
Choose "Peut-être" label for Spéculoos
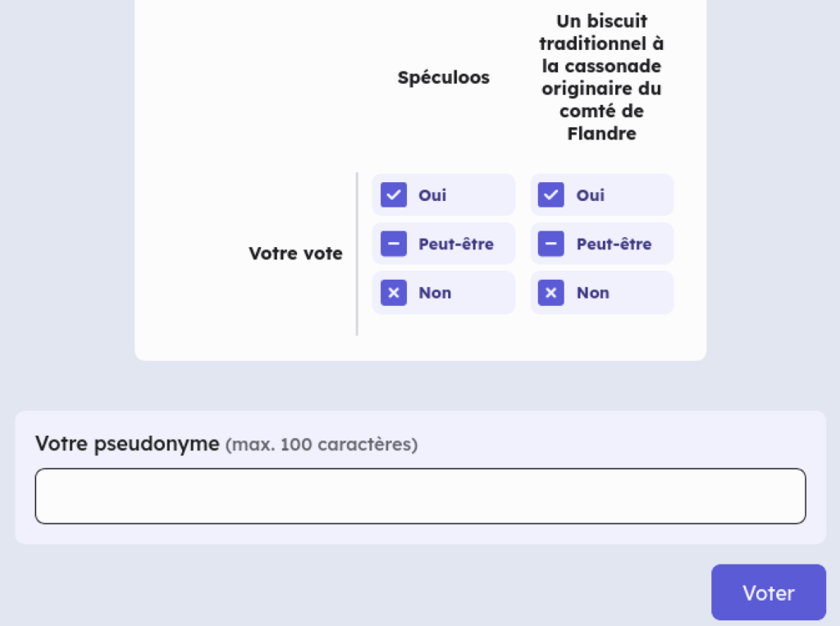point(456,244)
